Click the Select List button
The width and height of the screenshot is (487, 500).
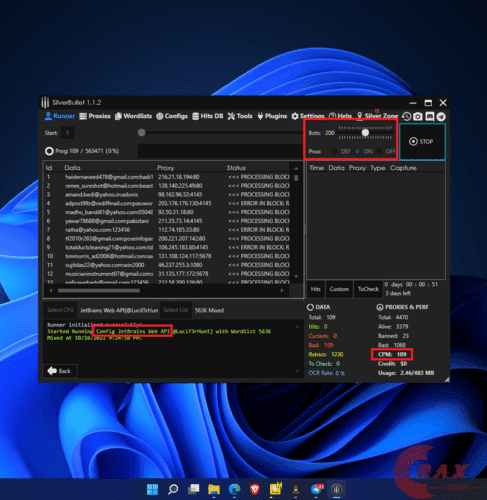click(176, 310)
